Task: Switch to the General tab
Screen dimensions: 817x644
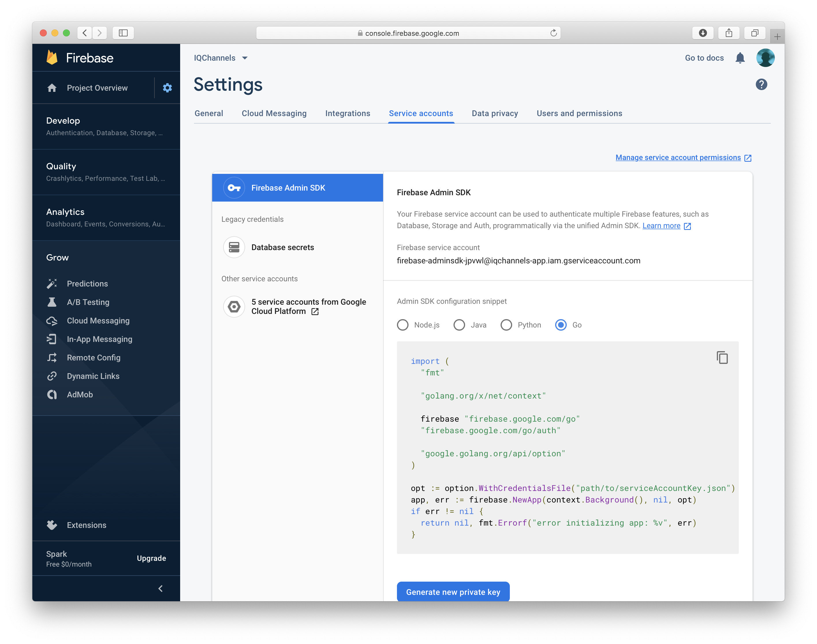Action: (209, 113)
